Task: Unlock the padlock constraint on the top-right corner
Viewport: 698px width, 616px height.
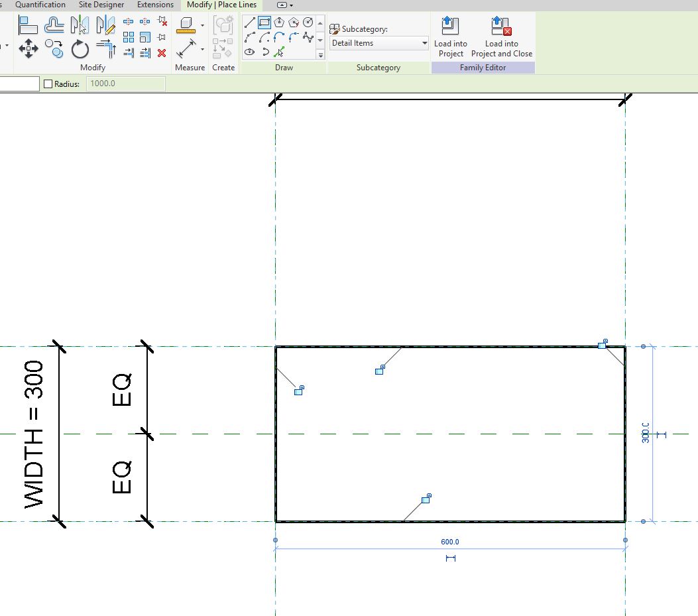Action: 602,344
